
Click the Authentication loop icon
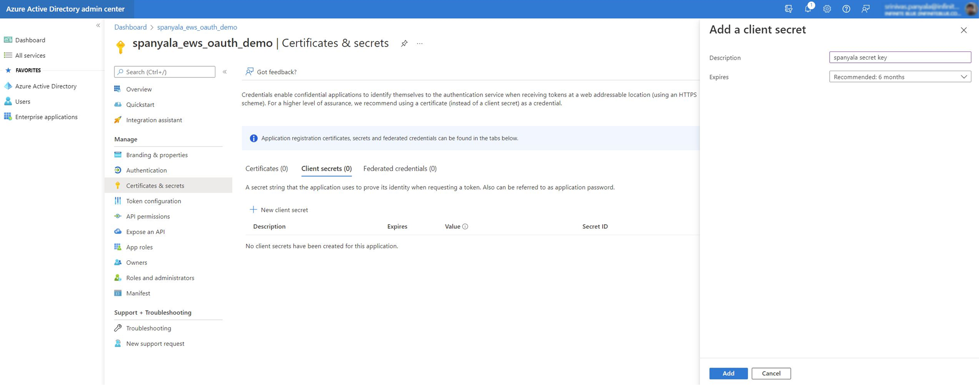(118, 170)
